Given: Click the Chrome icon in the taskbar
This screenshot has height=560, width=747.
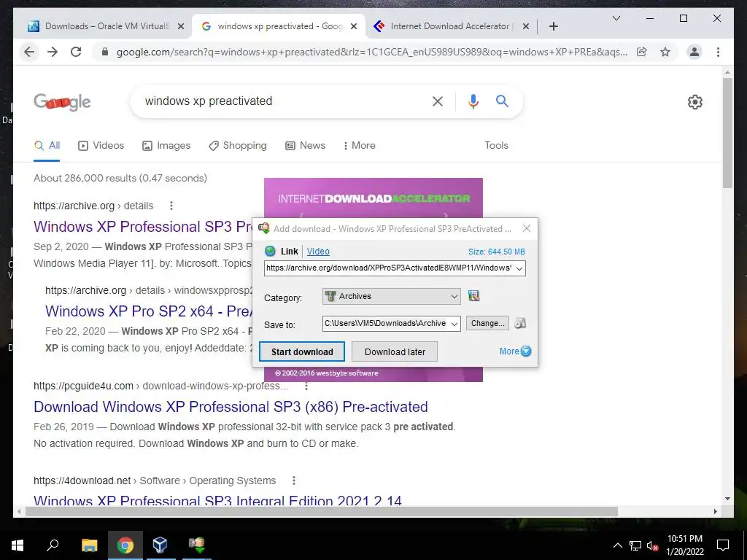Looking at the screenshot, I should coord(125,545).
